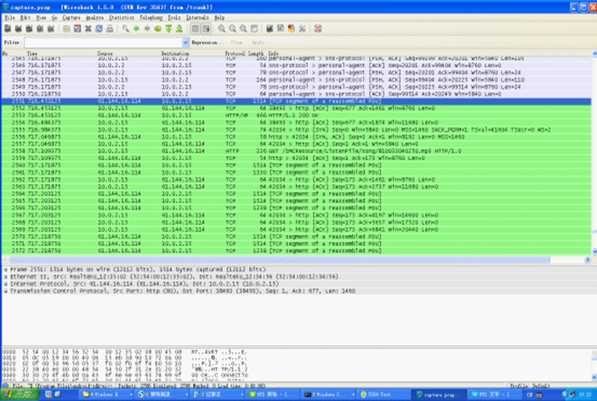Viewport: 597px width, 401px height.
Task: Open the Analyze menu
Action: click(94, 18)
